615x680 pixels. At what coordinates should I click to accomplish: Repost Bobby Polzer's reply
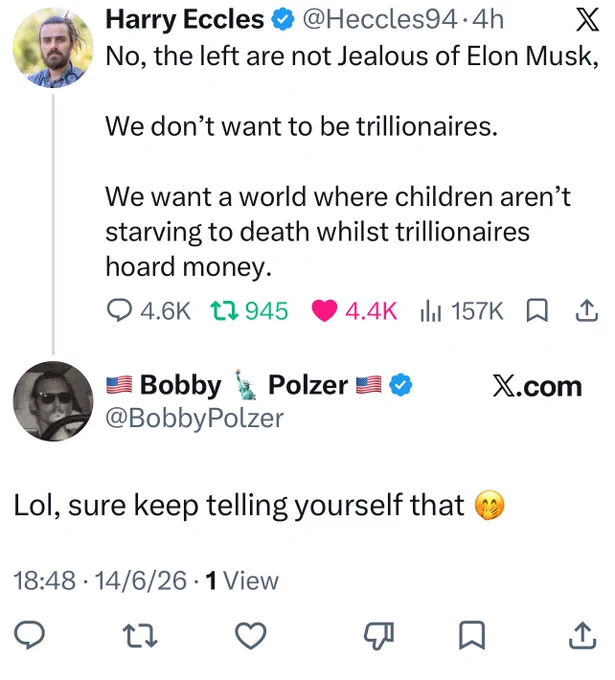click(x=140, y=635)
